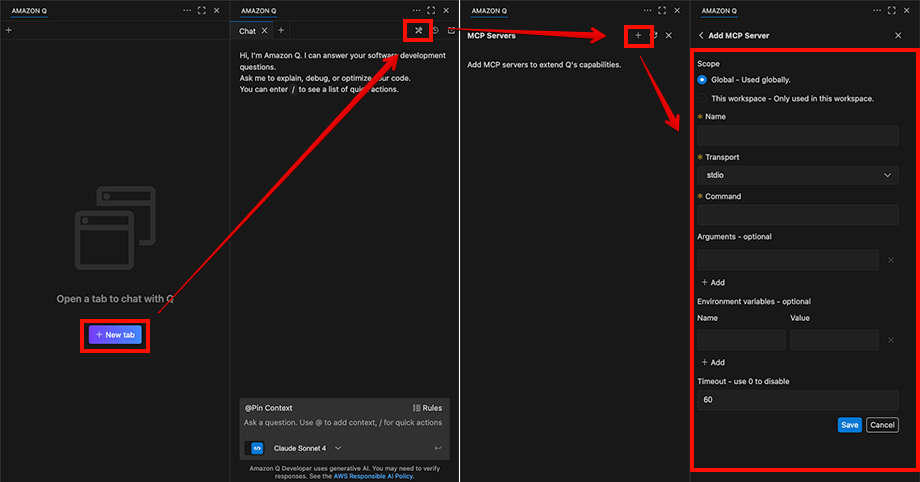This screenshot has height=482, width=920.
Task: Open the Transport stdio dropdown
Action: click(797, 175)
